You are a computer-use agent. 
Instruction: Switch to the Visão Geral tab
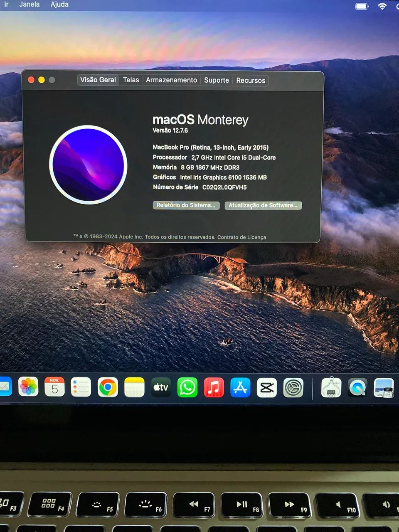[98, 80]
